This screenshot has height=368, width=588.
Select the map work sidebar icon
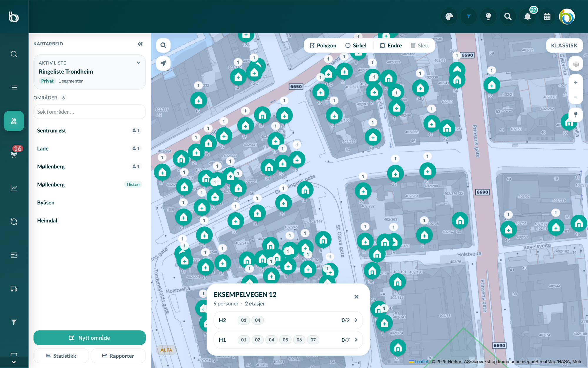pyautogui.click(x=14, y=121)
